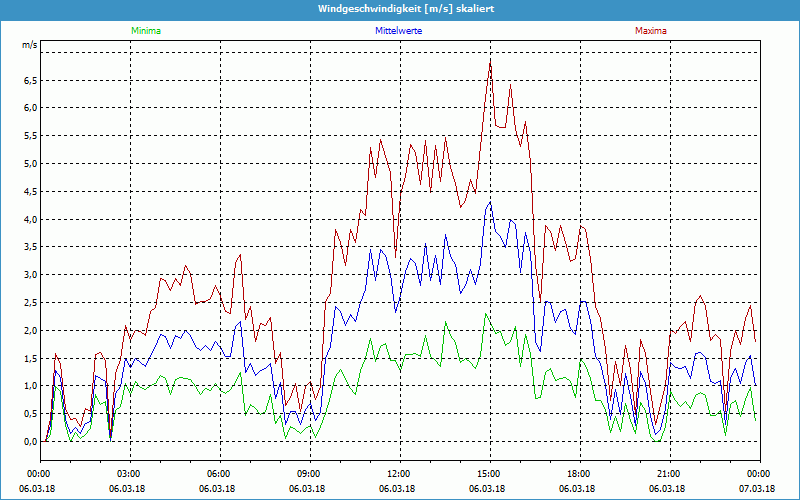
Task: Click the 03:00 time axis label
Action: (x=129, y=474)
